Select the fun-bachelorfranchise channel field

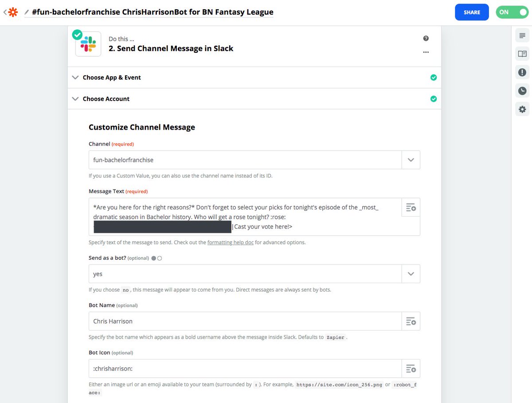[x=245, y=160]
